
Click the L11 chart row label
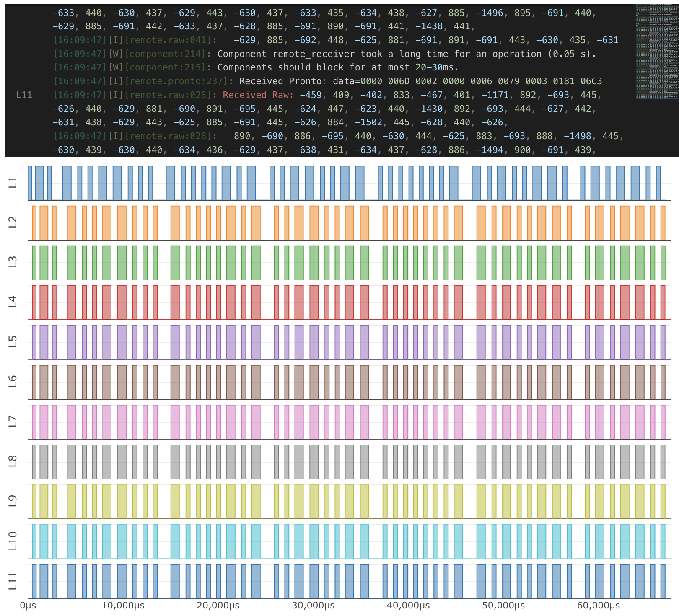[13, 580]
